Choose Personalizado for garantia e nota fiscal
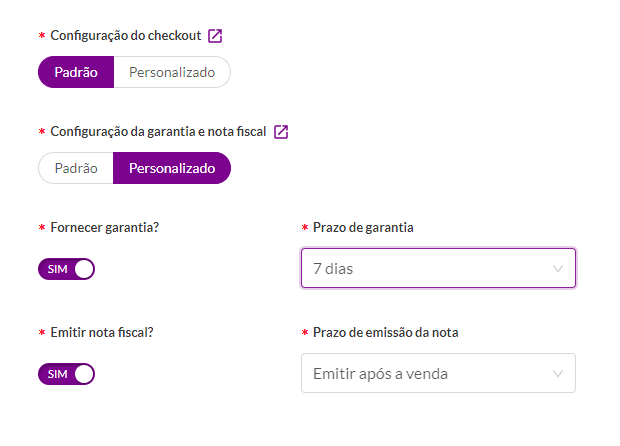Image resolution: width=620 pixels, height=446 pixels. coord(172,168)
